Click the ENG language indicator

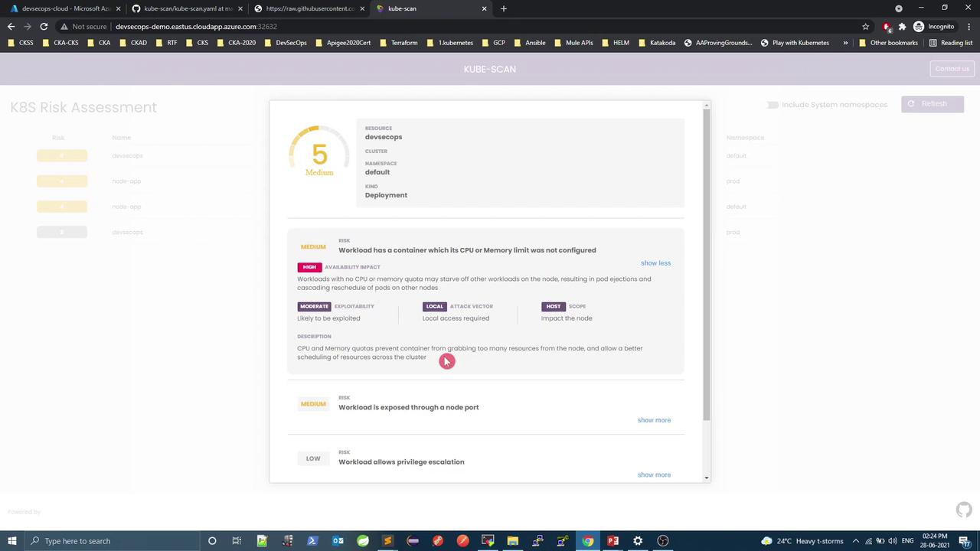coord(907,541)
